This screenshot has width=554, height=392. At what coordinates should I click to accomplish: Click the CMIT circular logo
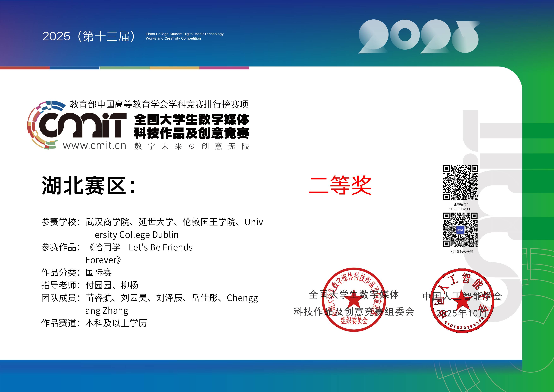[x=77, y=125]
